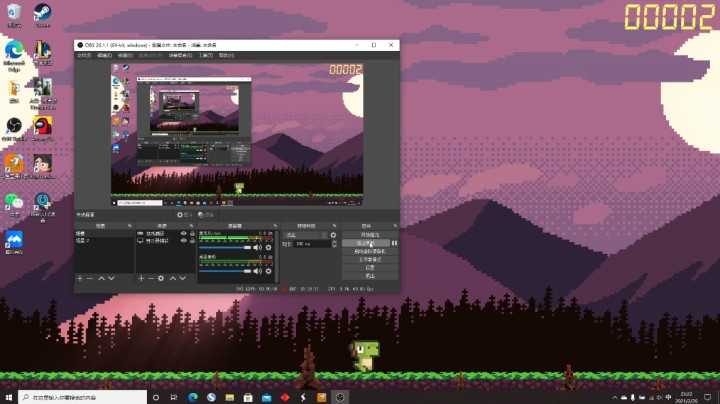Image resolution: width=720 pixels, height=404 pixels.
Task: Pop out the Audio Mixer dock header icon
Action: [x=275, y=226]
